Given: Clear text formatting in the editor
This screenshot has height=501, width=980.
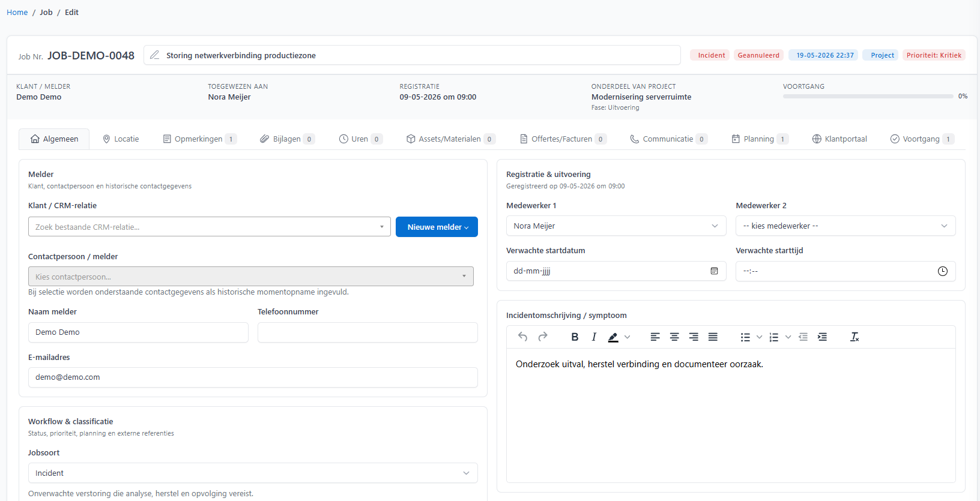Looking at the screenshot, I should tap(854, 337).
